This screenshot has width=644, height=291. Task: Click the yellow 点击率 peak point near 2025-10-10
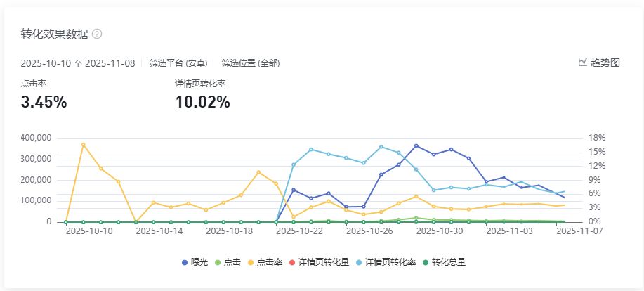[83, 145]
